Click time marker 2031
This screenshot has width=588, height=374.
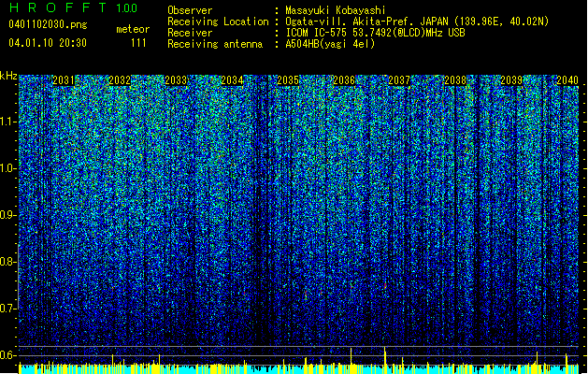pyautogui.click(x=64, y=80)
